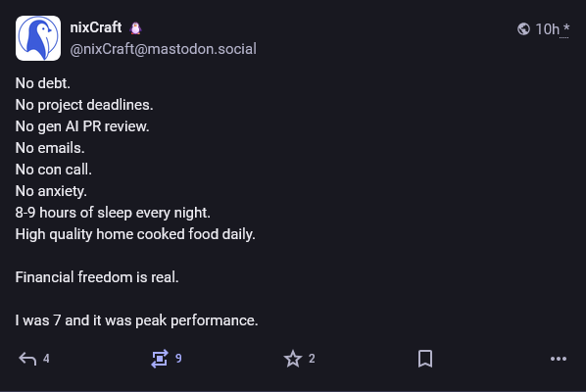Click the 'I was 7 and it was peak performance.' line
Screen dimensions: 586x392
pos(137,320)
